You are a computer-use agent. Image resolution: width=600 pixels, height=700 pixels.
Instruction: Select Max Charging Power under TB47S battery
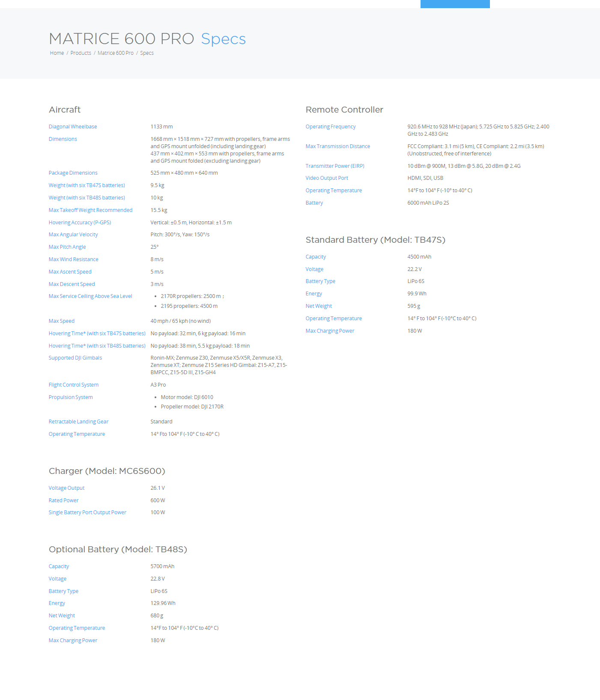[330, 331]
